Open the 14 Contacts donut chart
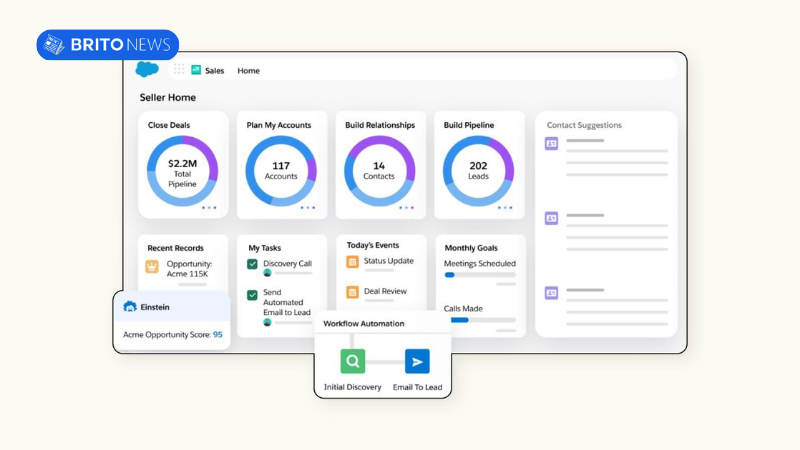The width and height of the screenshot is (800, 450). (380, 171)
